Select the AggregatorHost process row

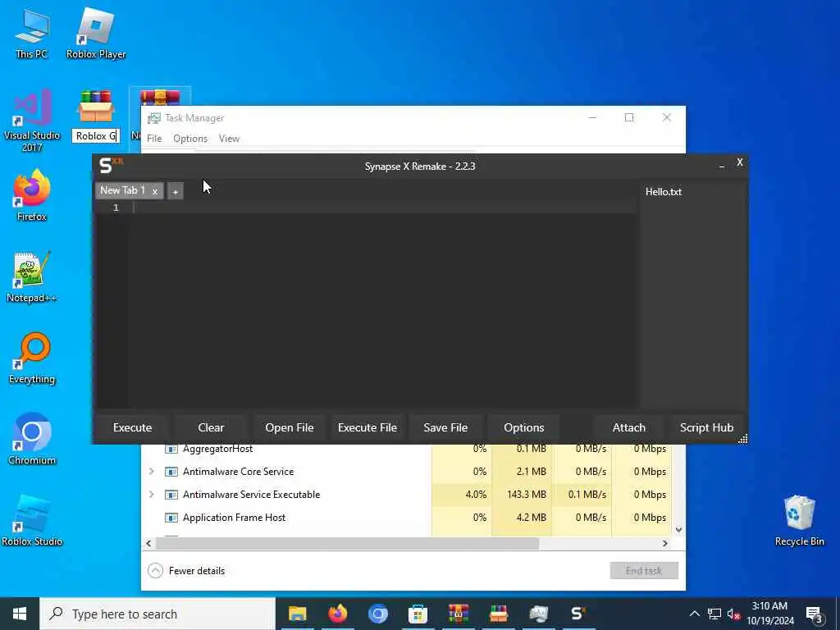(x=407, y=449)
